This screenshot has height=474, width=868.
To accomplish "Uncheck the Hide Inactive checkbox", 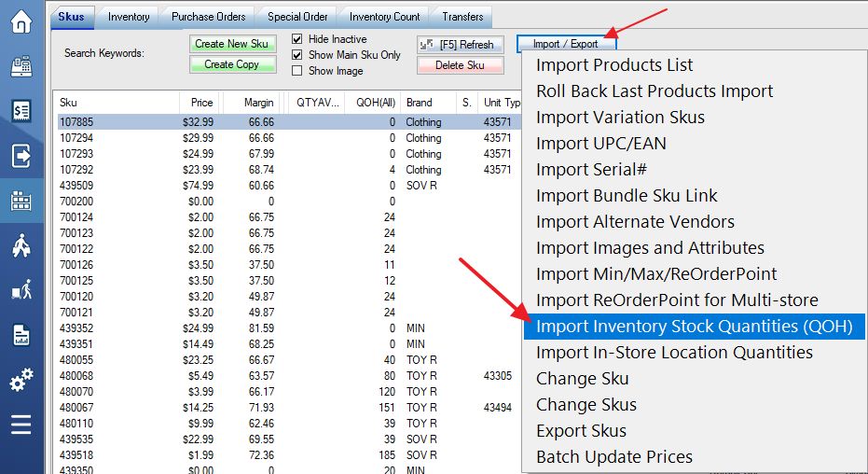I will (x=297, y=39).
